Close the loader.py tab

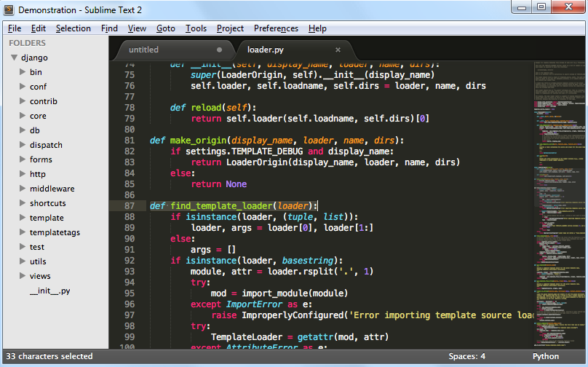pyautogui.click(x=338, y=50)
